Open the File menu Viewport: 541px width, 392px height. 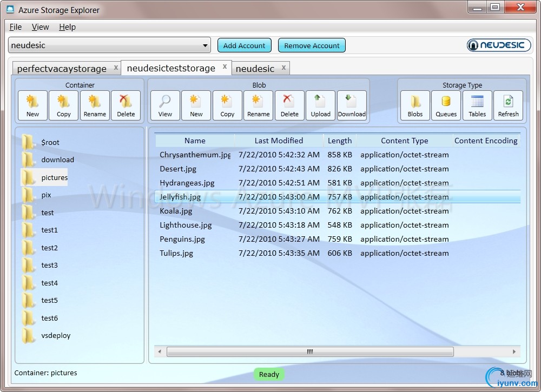point(16,27)
